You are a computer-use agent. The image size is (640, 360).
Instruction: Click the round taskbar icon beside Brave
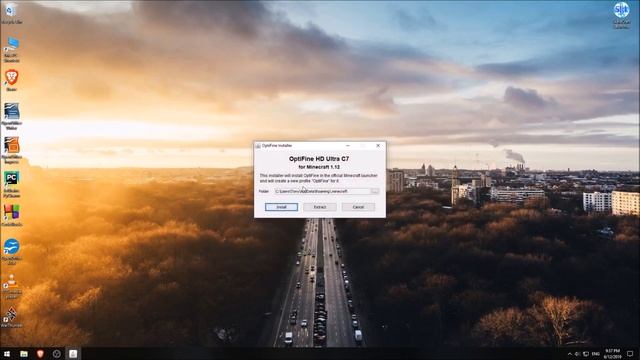(x=56, y=353)
